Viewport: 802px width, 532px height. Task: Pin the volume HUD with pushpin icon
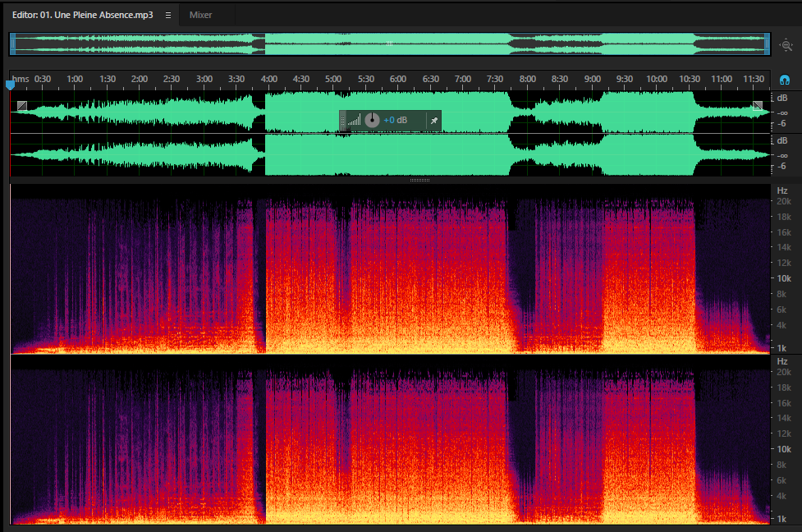coord(433,121)
